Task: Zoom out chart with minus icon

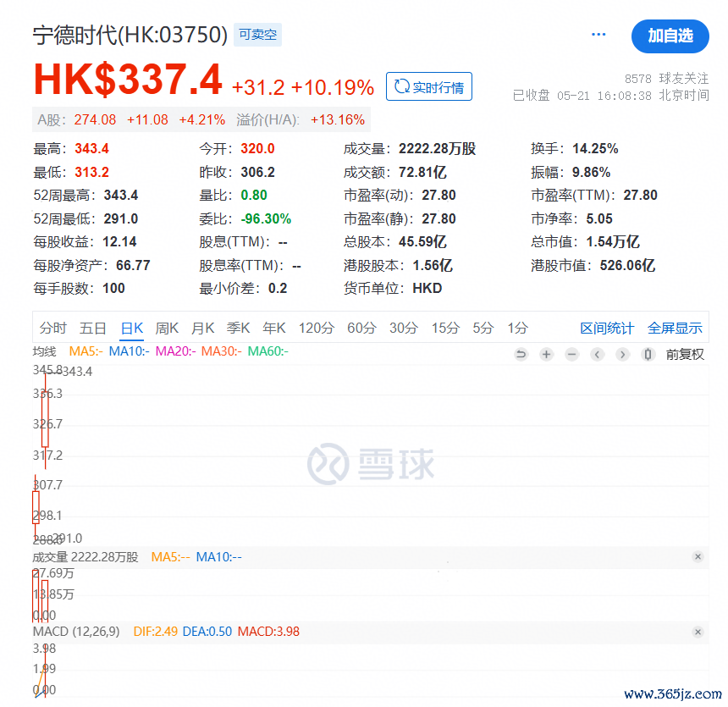Action: tap(572, 355)
